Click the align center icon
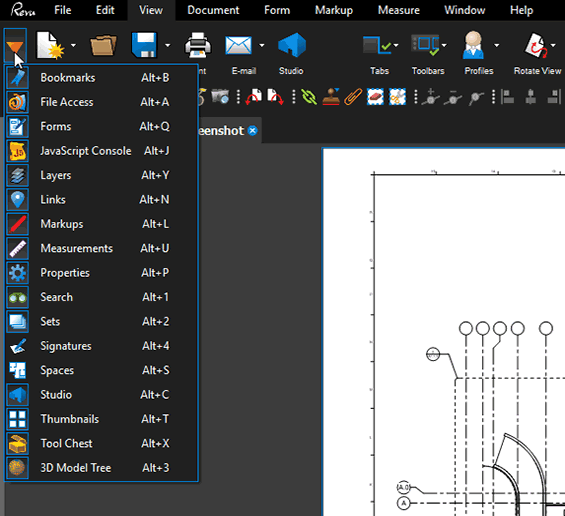The image size is (565, 516). pyautogui.click(x=530, y=97)
